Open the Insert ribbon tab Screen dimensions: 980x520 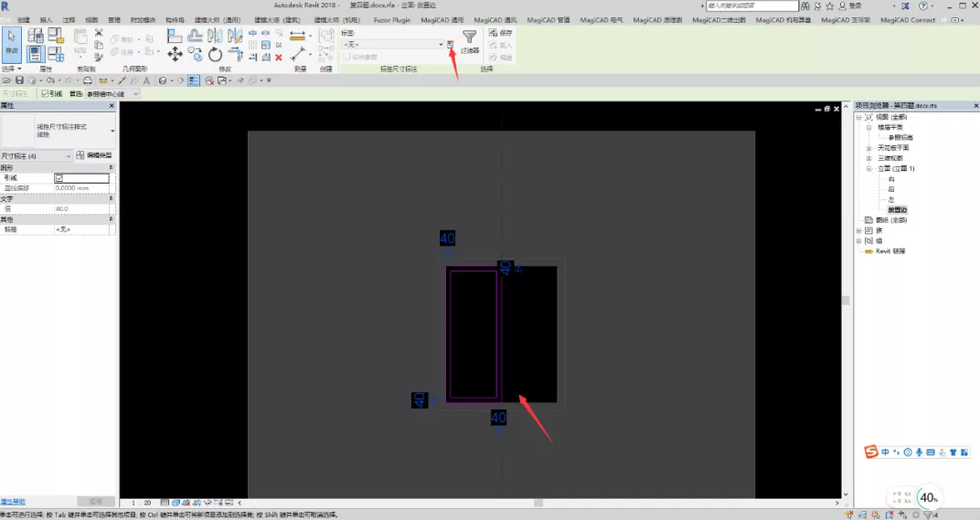coord(47,20)
